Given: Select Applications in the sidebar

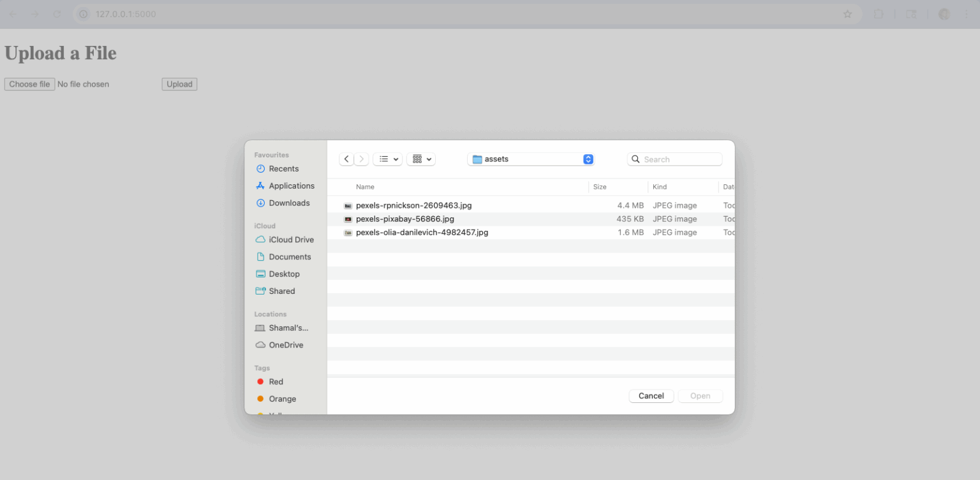Looking at the screenshot, I should tap(290, 185).
